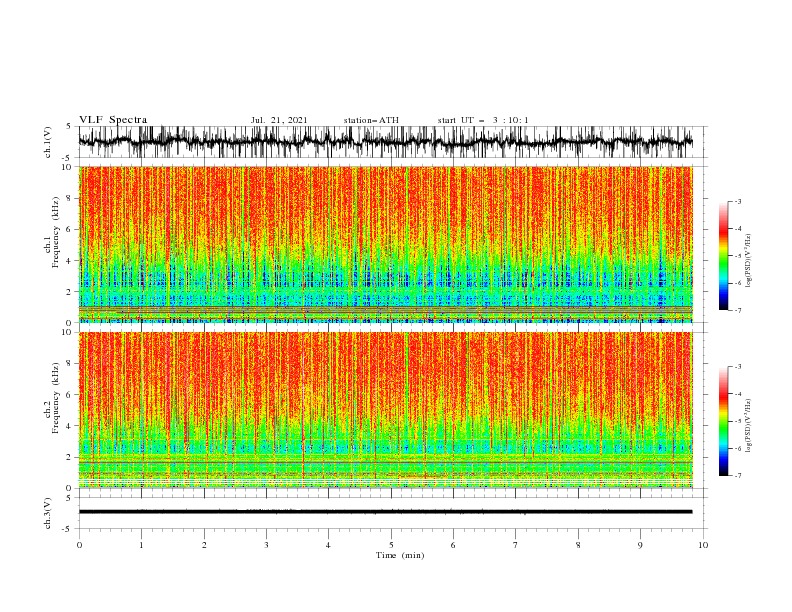792x612 pixels.
Task: Click the ch.2 color bar log(PSD) label
Action: 749,426
